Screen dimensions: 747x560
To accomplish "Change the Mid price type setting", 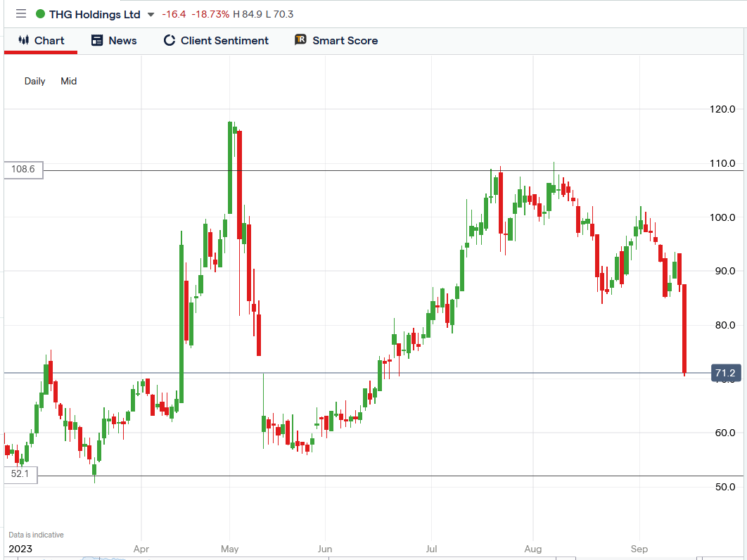I will (x=69, y=81).
